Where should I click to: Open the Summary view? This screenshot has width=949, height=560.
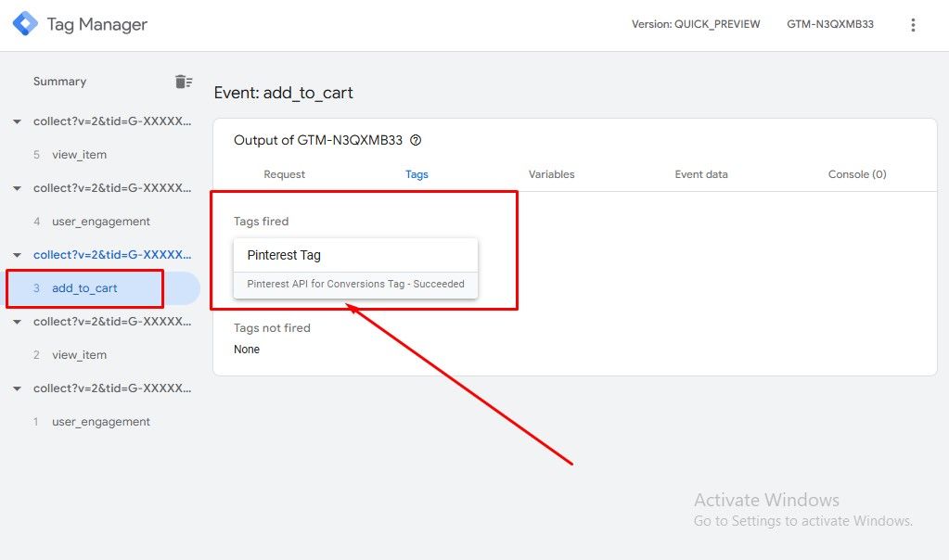(x=59, y=82)
